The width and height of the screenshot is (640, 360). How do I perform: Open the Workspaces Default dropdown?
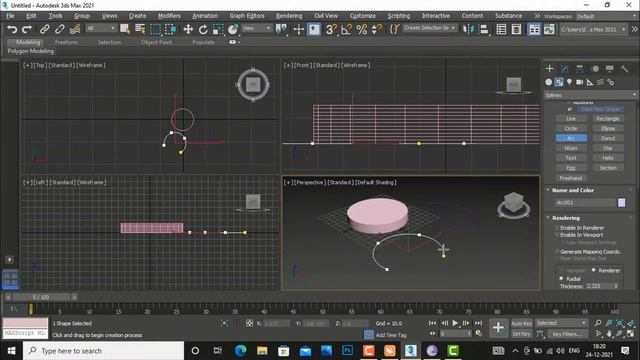pos(607,16)
